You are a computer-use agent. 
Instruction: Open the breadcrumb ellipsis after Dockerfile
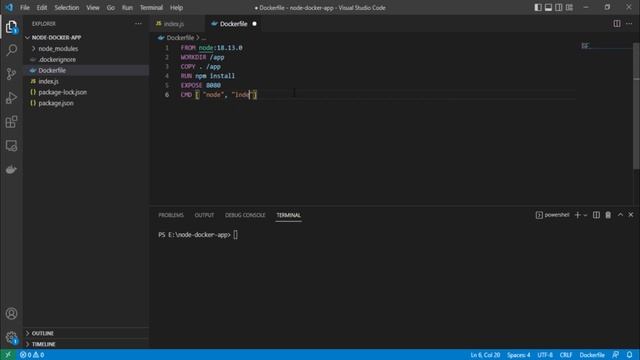click(204, 38)
